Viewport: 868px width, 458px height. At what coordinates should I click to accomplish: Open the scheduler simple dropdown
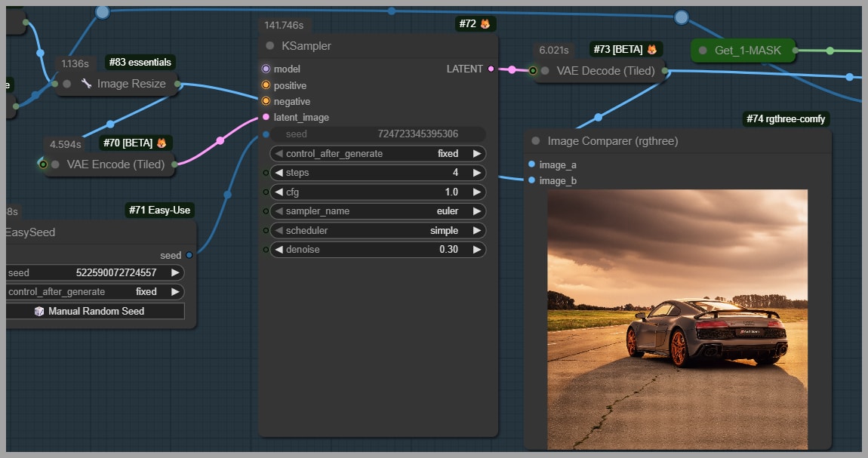[377, 230]
